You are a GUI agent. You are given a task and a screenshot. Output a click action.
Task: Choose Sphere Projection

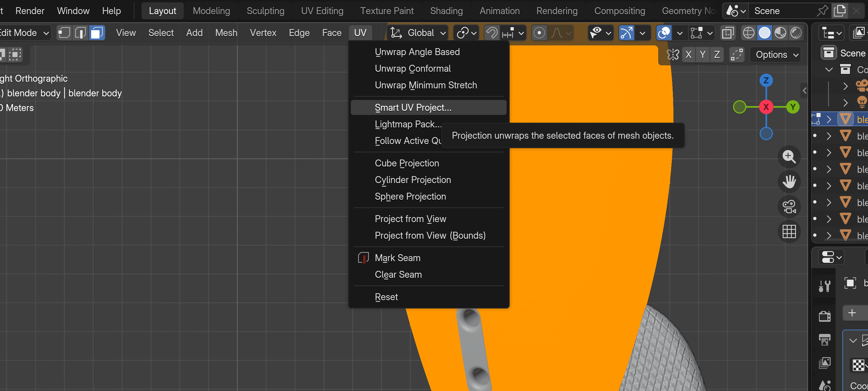pyautogui.click(x=428, y=196)
